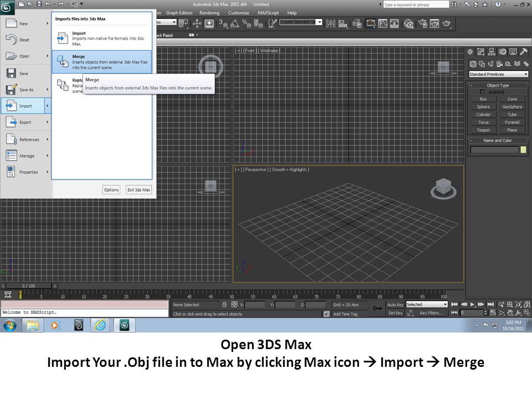The image size is (532, 399).
Task: Click the Options button
Action: click(111, 190)
